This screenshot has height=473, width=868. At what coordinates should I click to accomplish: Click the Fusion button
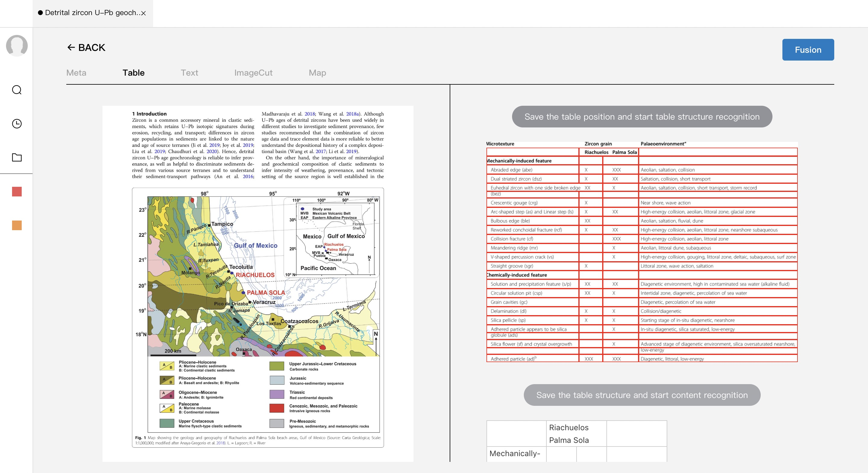(x=808, y=50)
